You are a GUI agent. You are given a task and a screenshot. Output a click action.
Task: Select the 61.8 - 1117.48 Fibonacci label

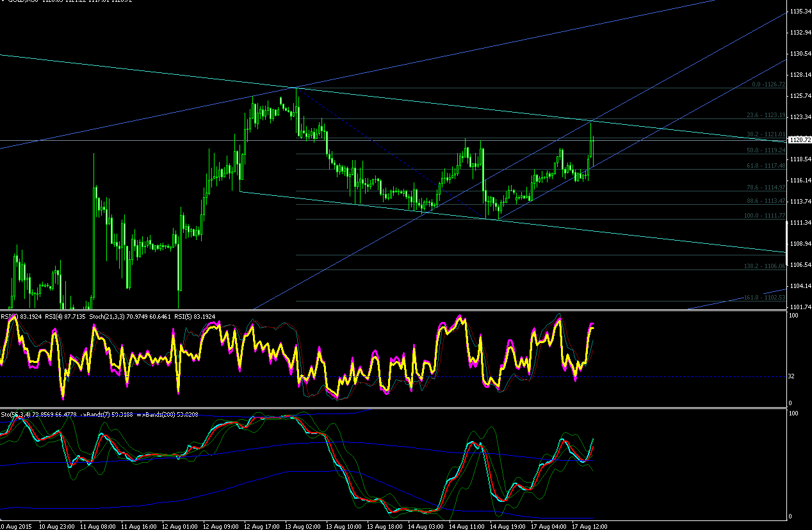pos(766,165)
